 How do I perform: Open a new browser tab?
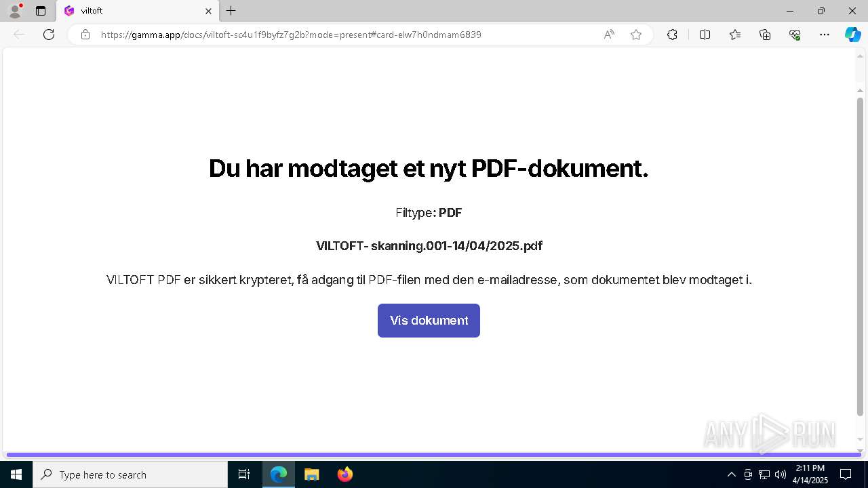click(x=231, y=11)
